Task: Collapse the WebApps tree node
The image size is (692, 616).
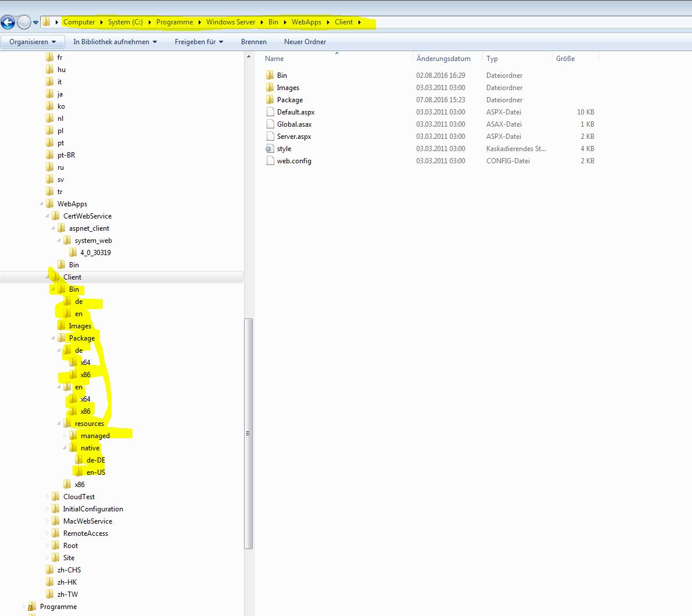Action: click(x=42, y=204)
